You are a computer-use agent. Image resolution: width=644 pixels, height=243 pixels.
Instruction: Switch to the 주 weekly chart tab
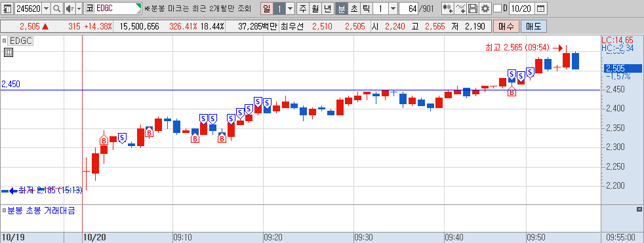(303, 9)
